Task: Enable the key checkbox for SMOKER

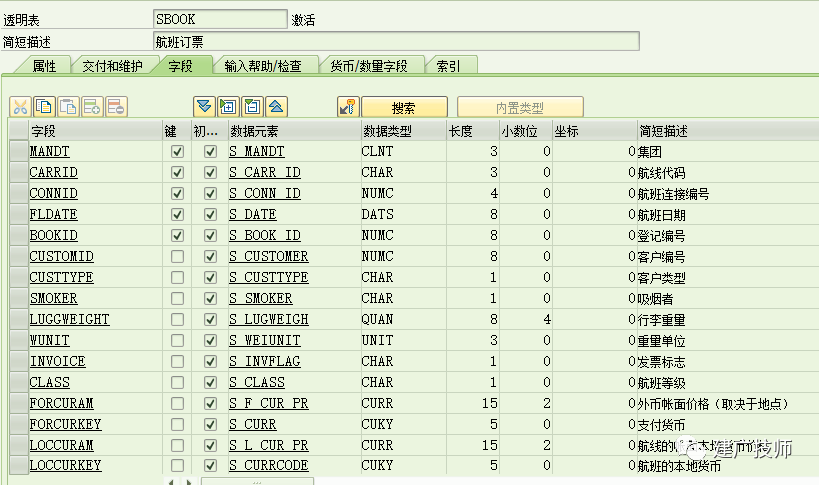Action: [x=178, y=298]
